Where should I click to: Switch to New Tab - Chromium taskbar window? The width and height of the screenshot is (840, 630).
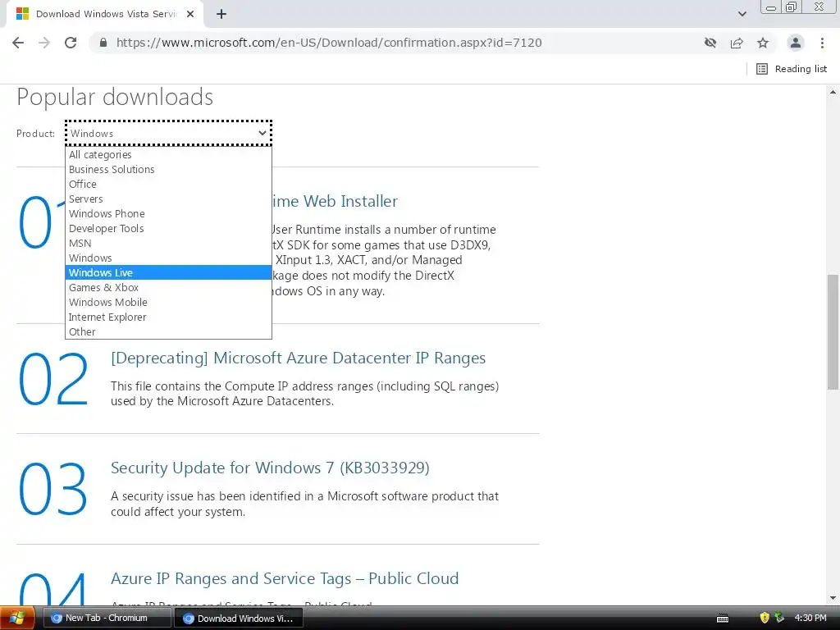(106, 618)
